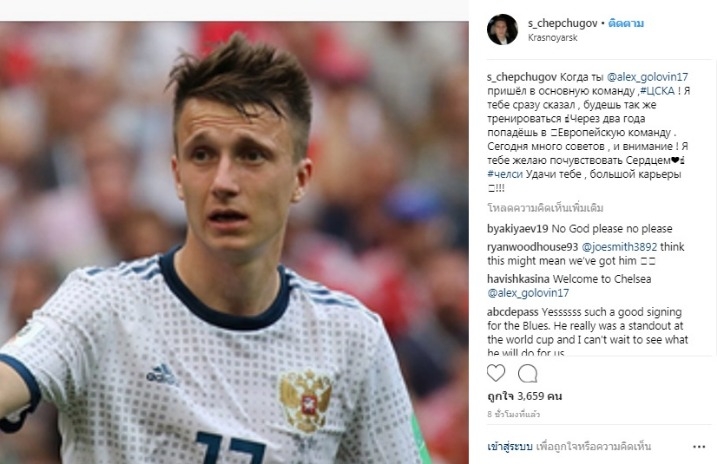Open s_chepchugov profile avatar picture
717x464 pixels.
502,29
